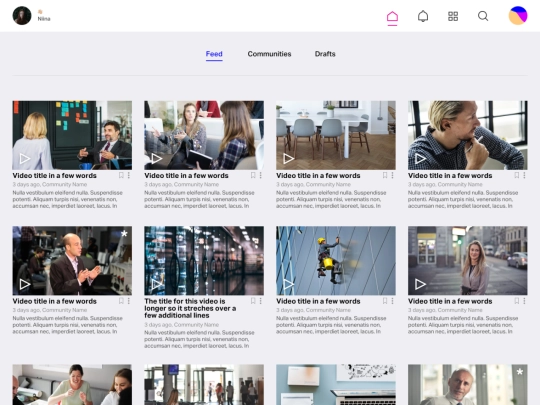The width and height of the screenshot is (540, 405).
Task: Open the 'The title for this video is longer' title
Action: (190, 308)
